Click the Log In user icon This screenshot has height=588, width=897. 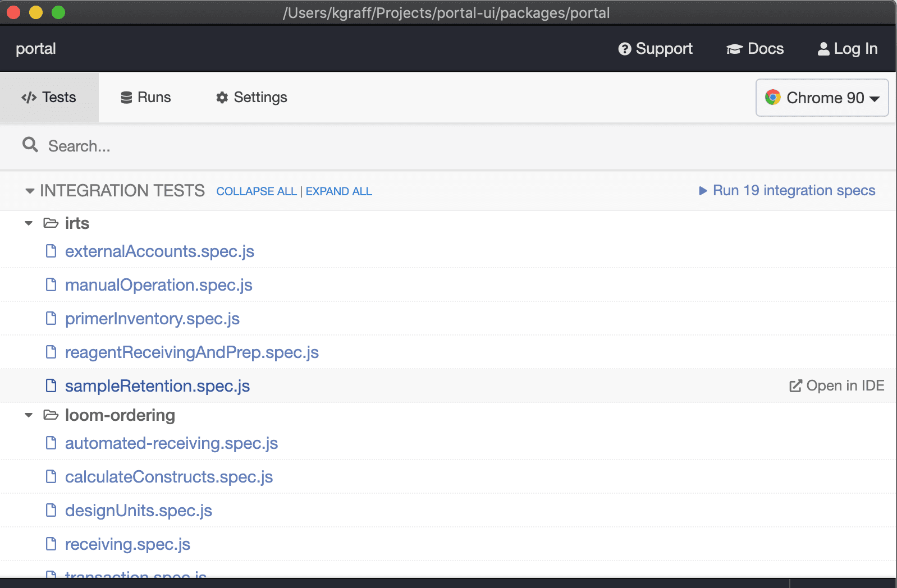[x=823, y=49]
